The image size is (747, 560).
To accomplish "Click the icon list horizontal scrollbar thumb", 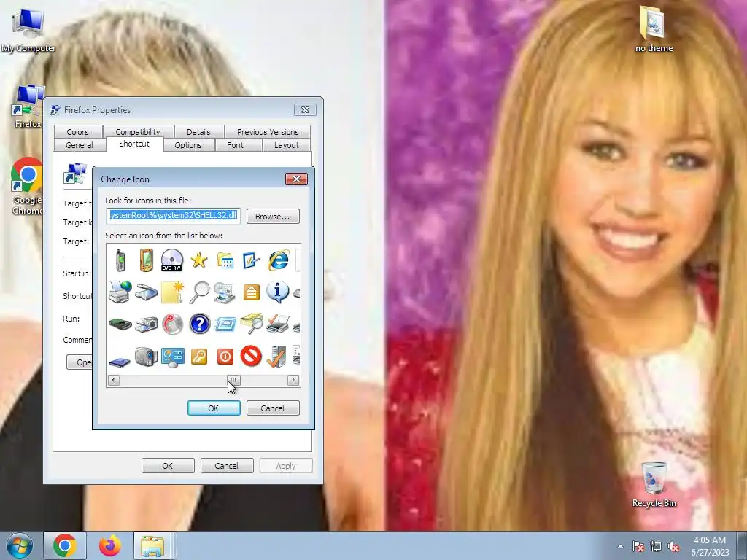I will coord(233,380).
